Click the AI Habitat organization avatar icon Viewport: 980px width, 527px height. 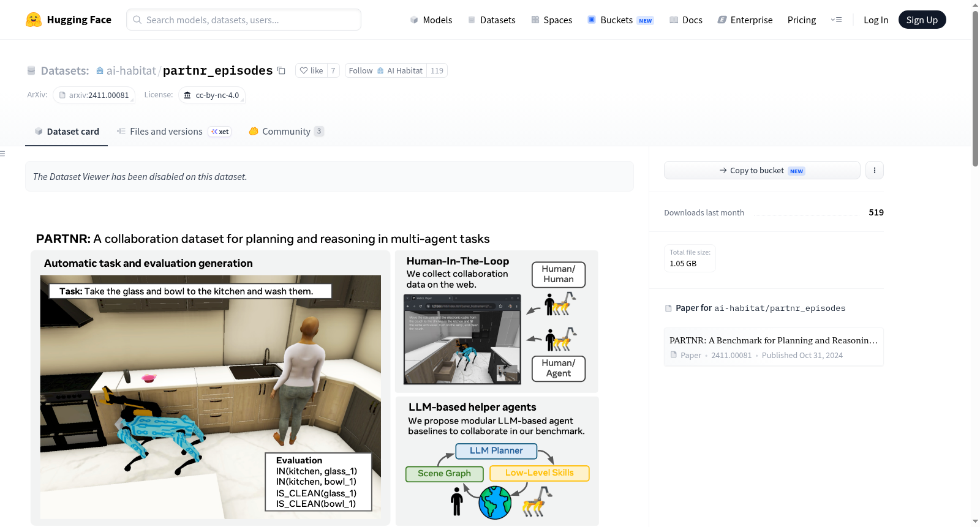(380, 70)
